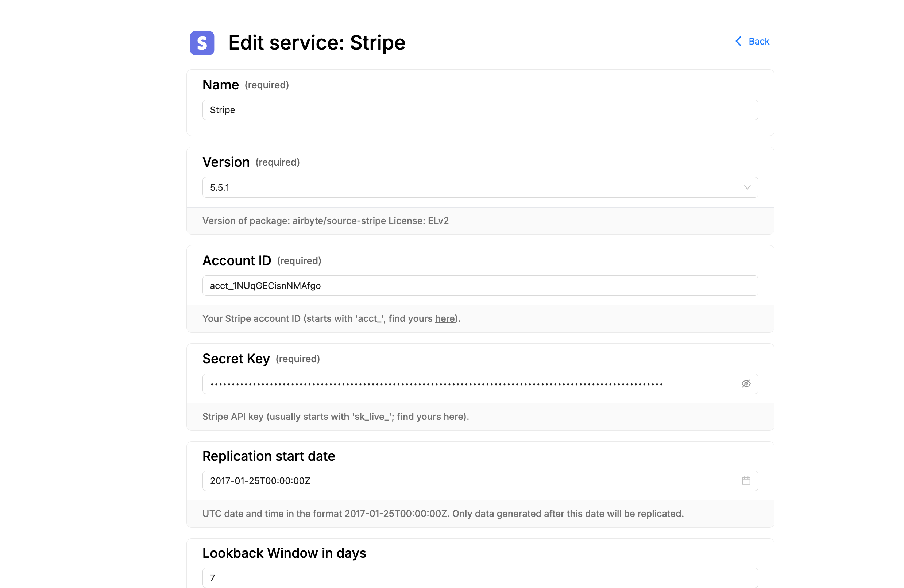
Task: Click the 'Edit service: Stripe' heading
Action: pyautogui.click(x=317, y=42)
